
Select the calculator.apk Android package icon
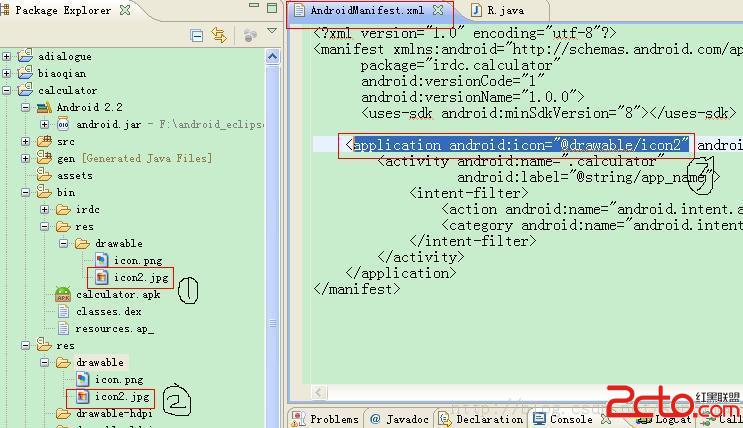63,294
